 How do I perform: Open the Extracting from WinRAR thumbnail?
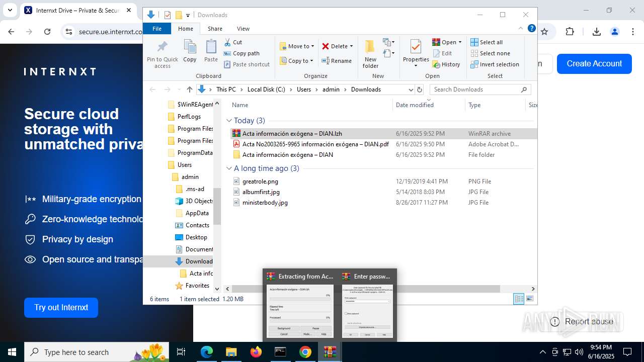pyautogui.click(x=300, y=305)
